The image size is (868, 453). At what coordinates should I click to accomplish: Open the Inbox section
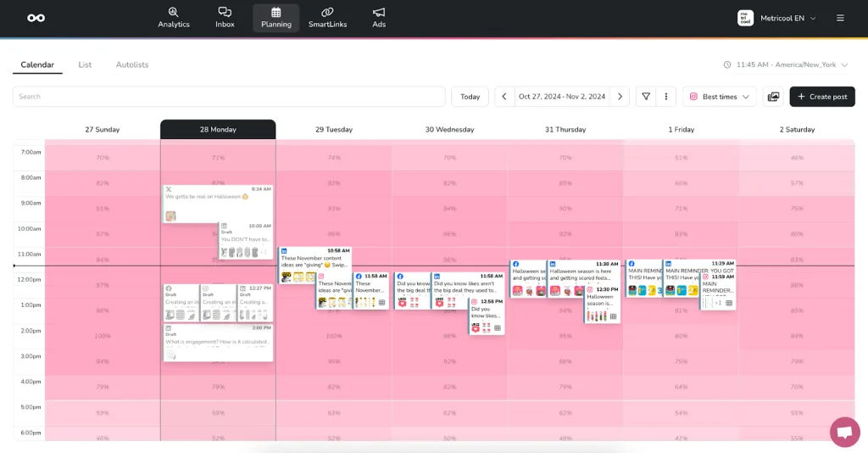pos(225,18)
